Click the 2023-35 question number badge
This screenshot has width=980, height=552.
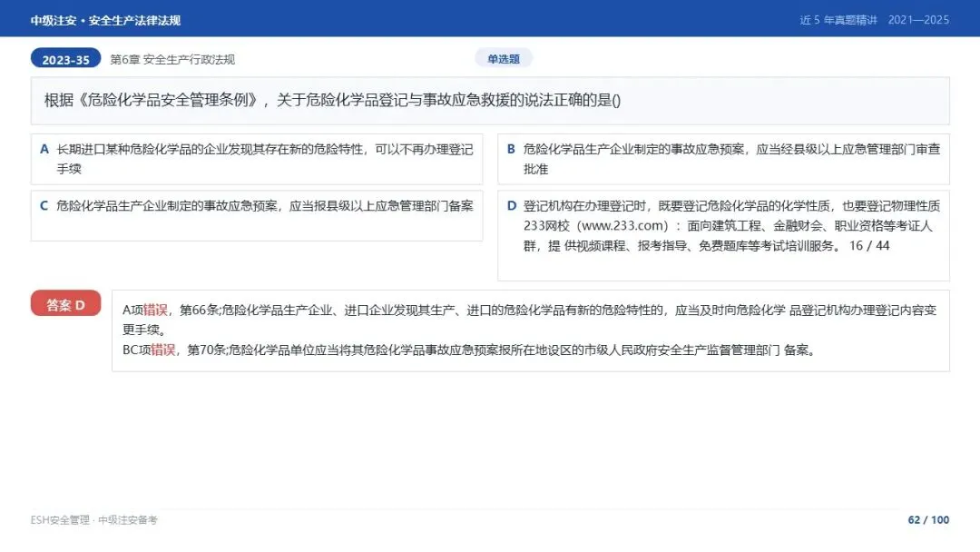point(65,59)
